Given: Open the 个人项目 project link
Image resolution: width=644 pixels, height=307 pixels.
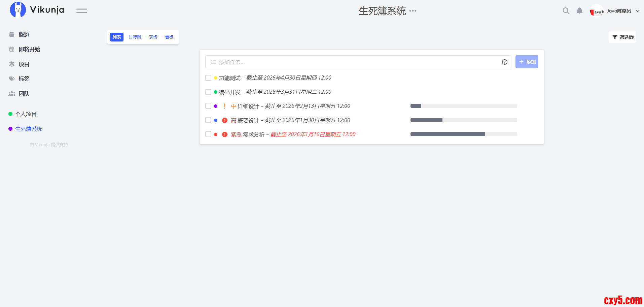Looking at the screenshot, I should click(26, 114).
